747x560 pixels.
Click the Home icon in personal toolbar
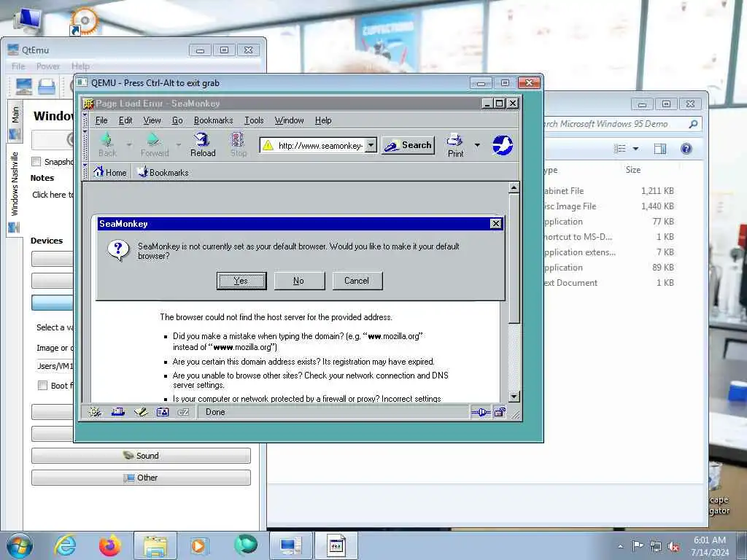(98, 172)
